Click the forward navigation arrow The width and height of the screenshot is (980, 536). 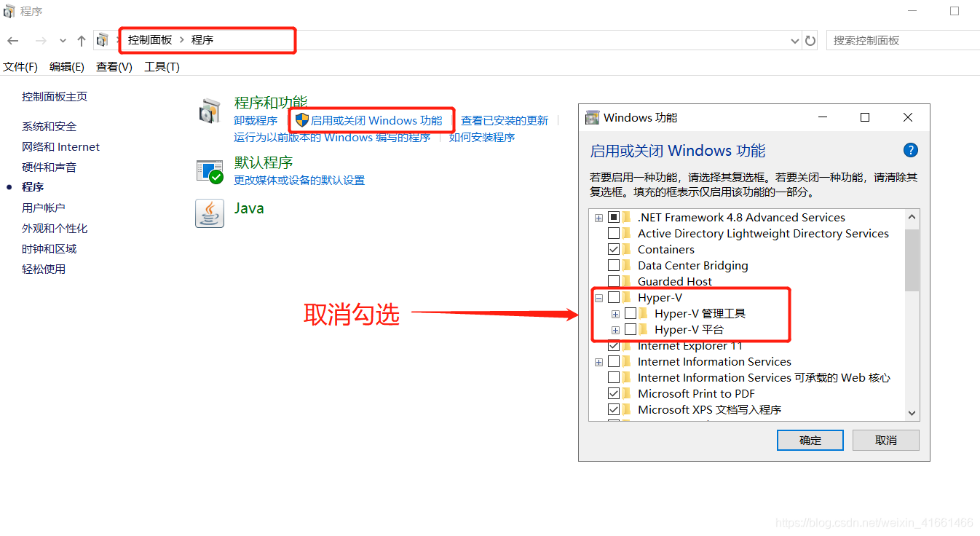[41, 41]
